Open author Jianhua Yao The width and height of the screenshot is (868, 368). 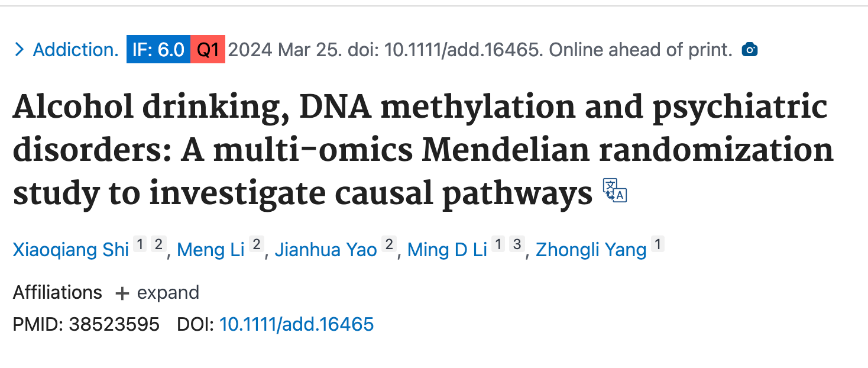(326, 250)
